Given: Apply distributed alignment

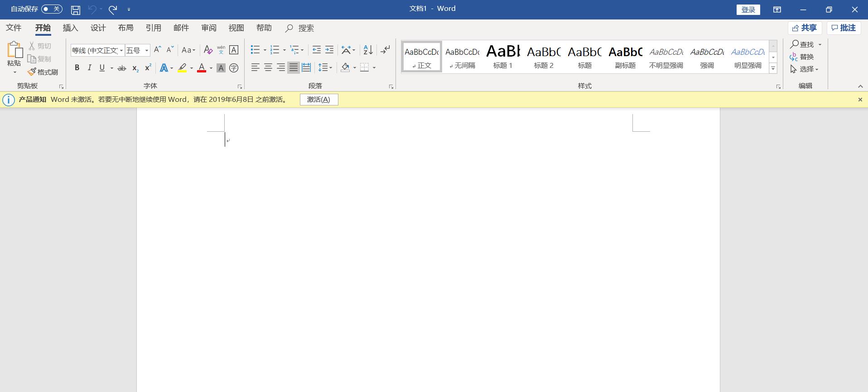Looking at the screenshot, I should coord(306,67).
